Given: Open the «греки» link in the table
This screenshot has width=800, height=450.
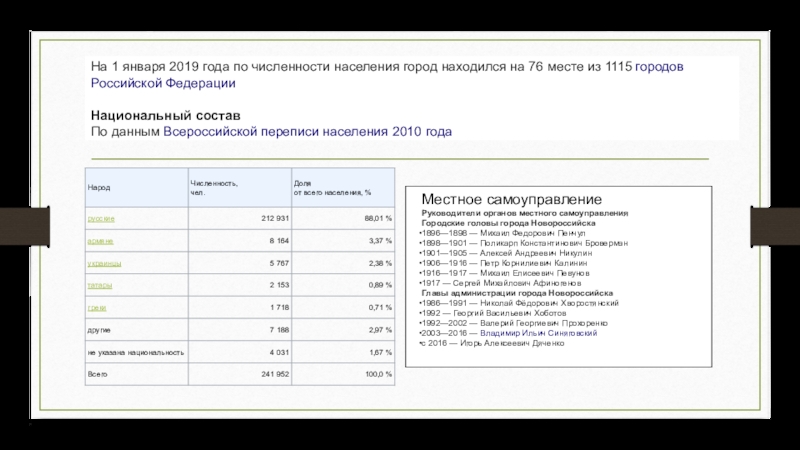Looking at the screenshot, I should point(98,310).
